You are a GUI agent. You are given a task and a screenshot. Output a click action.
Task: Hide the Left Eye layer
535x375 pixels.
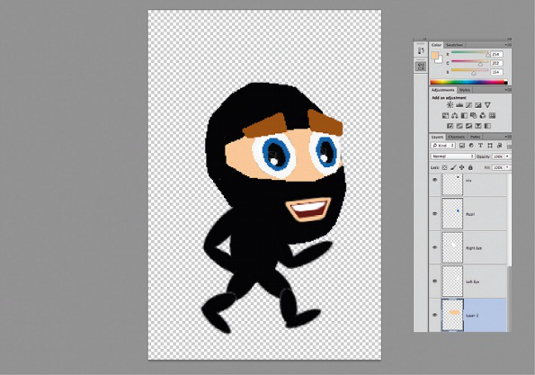click(435, 281)
